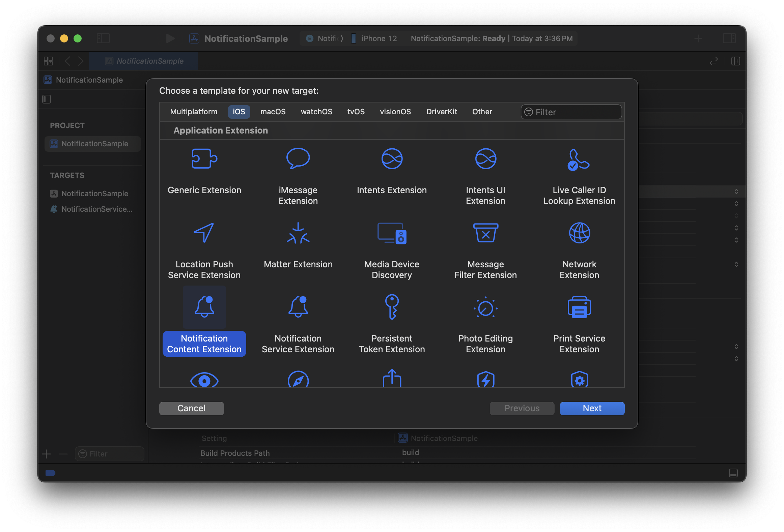Select the Matter Extension icon
The width and height of the screenshot is (784, 532).
(298, 233)
